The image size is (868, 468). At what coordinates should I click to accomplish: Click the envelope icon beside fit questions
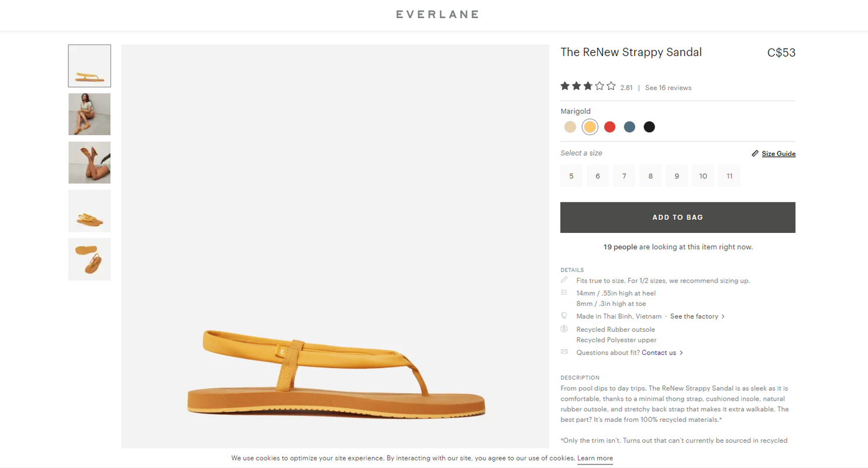(564, 352)
